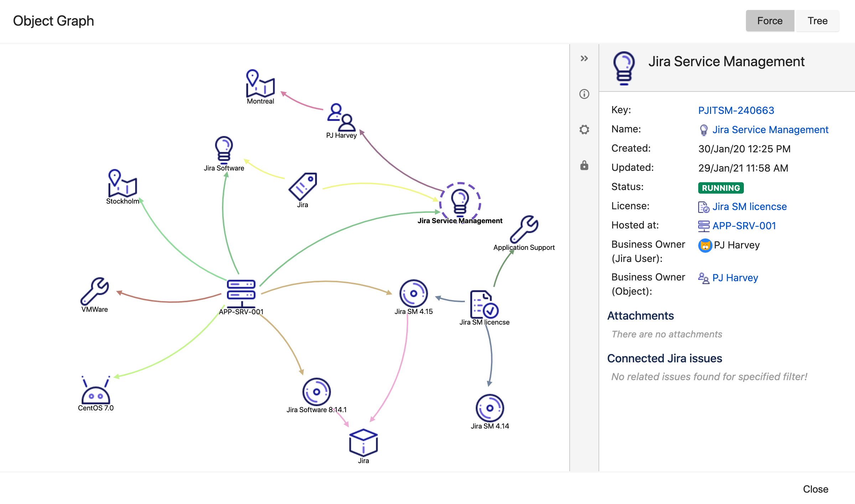855x504 pixels.
Task: Click the PJITSM-240663 issue key link
Action: click(736, 110)
